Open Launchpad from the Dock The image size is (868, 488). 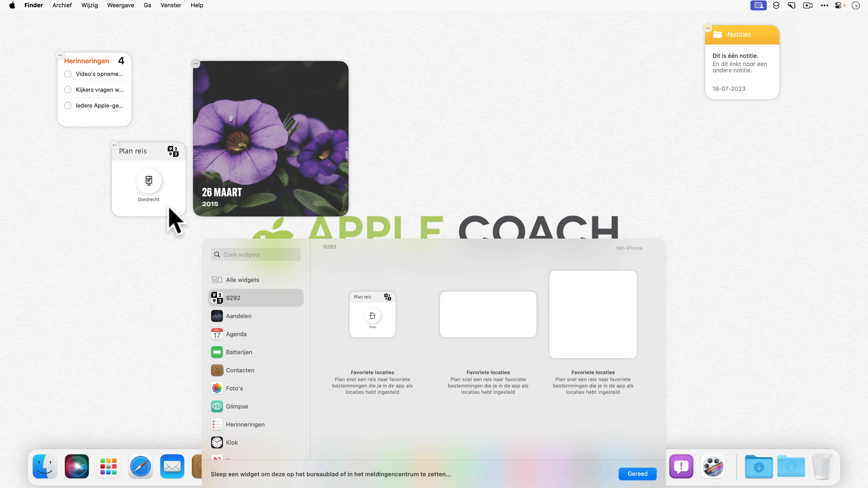[108, 467]
